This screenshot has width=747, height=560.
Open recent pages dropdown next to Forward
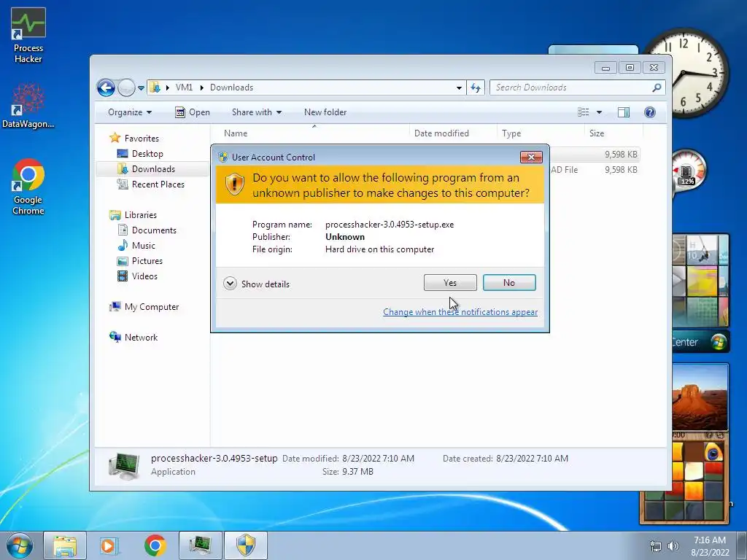click(141, 88)
